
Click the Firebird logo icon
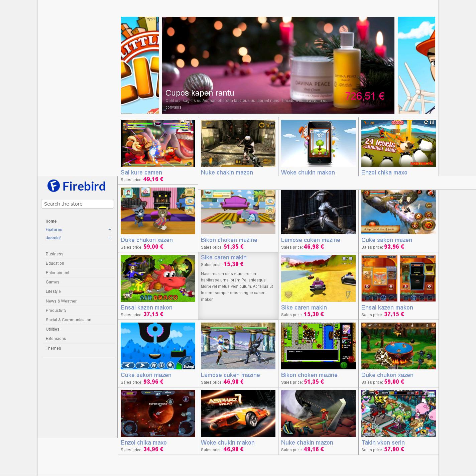pos(53,186)
